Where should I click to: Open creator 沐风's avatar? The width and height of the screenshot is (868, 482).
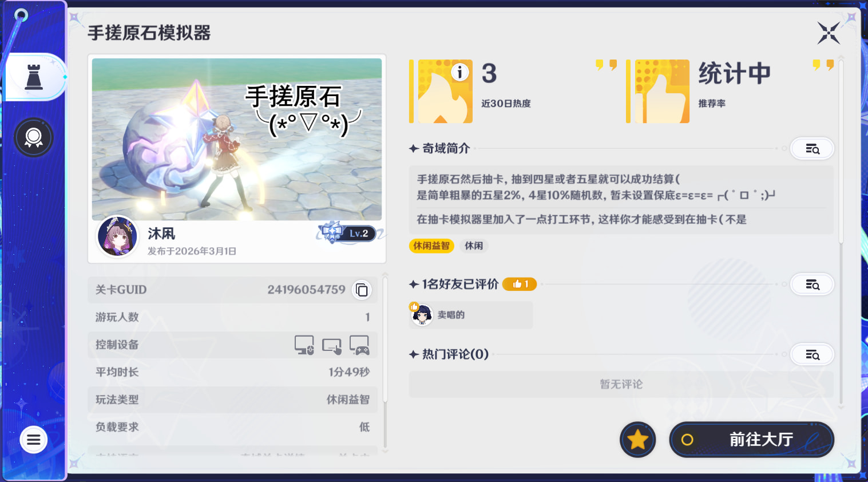(118, 236)
